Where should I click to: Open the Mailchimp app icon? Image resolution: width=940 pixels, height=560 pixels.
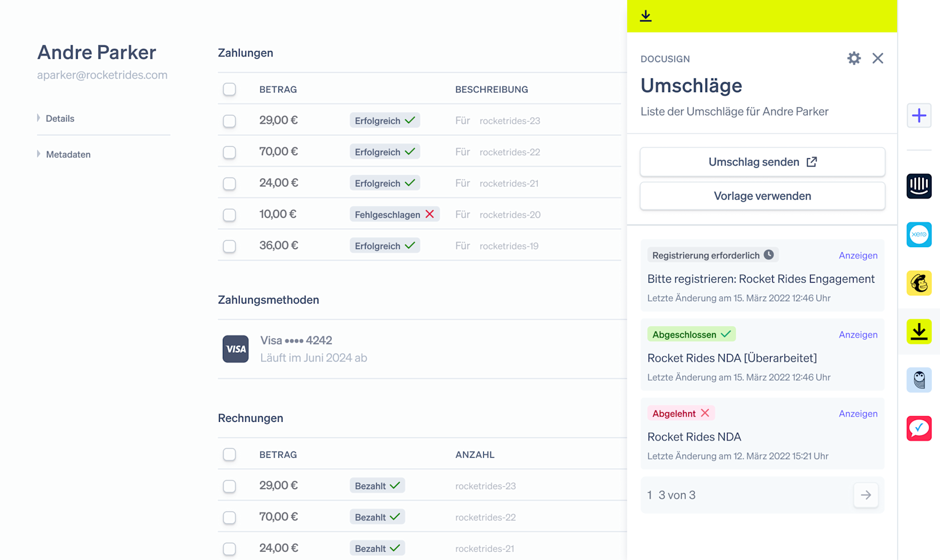pyautogui.click(x=919, y=283)
